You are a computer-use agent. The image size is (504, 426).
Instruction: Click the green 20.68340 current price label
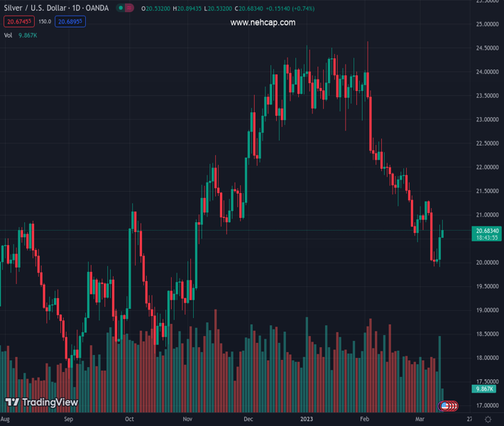point(487,231)
